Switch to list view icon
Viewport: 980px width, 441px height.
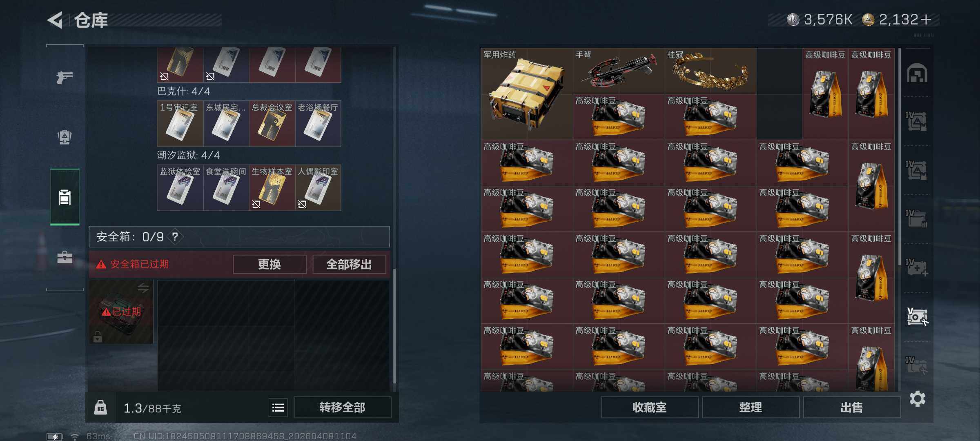(278, 407)
